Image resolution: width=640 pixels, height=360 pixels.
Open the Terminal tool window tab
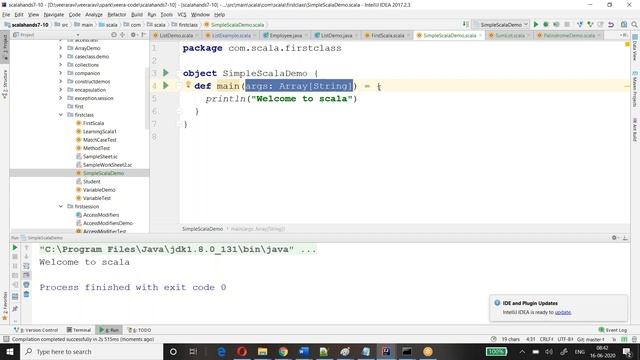coord(79,330)
